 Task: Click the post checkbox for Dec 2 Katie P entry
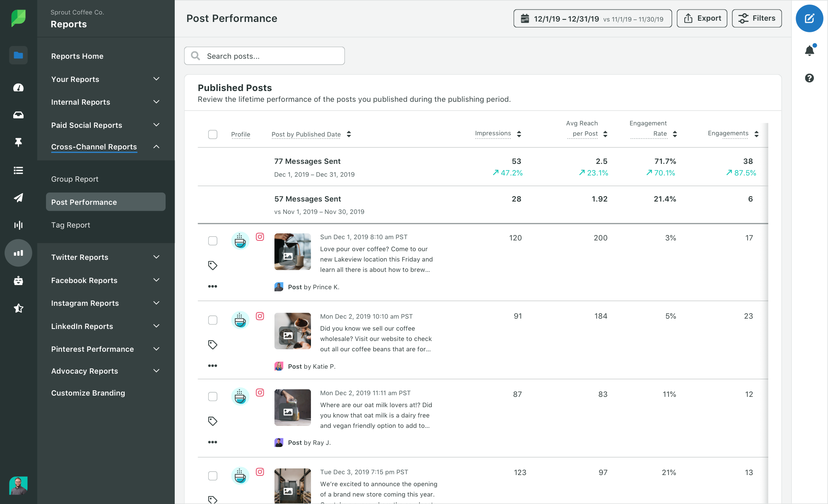[212, 319]
